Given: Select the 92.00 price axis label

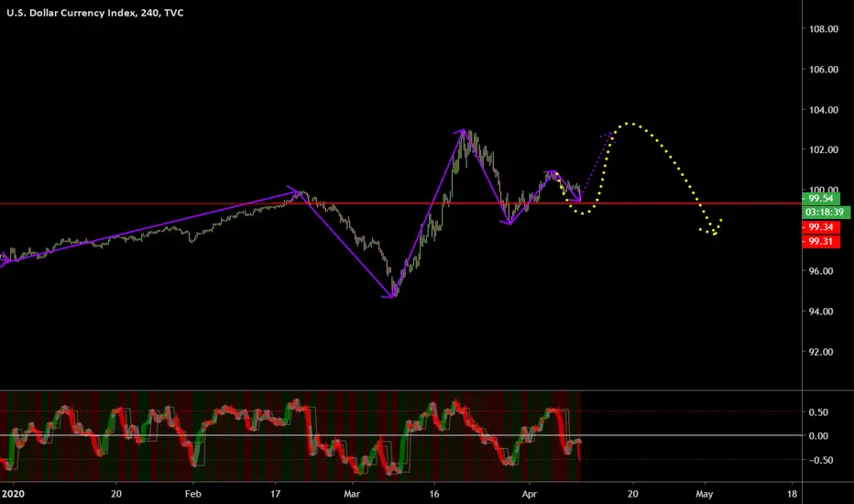Looking at the screenshot, I should point(821,352).
